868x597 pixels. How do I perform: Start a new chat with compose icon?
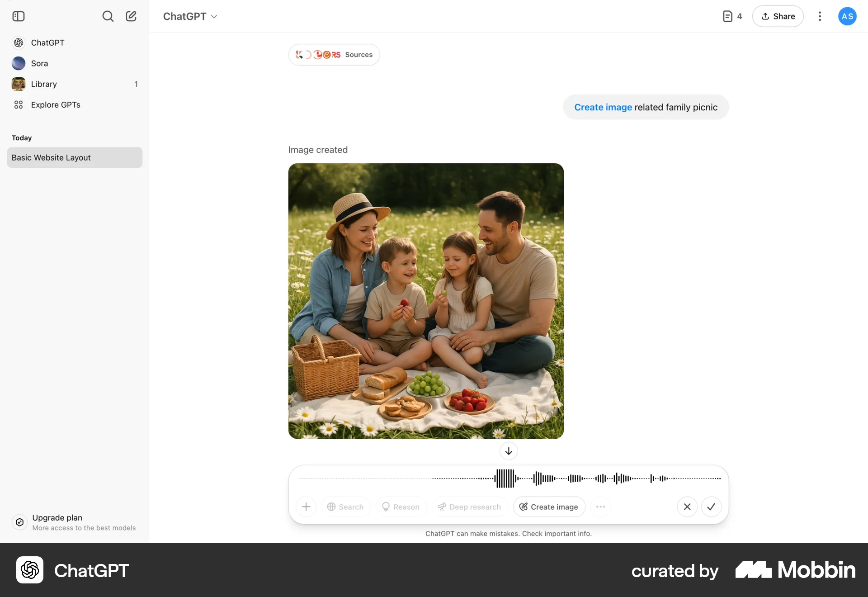[x=131, y=16]
